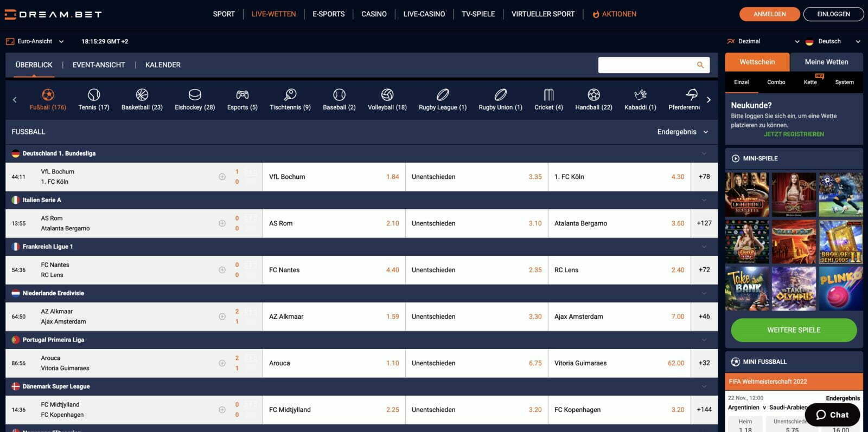868x432 pixels.
Task: Click JETZT REGISTRIEREN link
Action: click(794, 134)
